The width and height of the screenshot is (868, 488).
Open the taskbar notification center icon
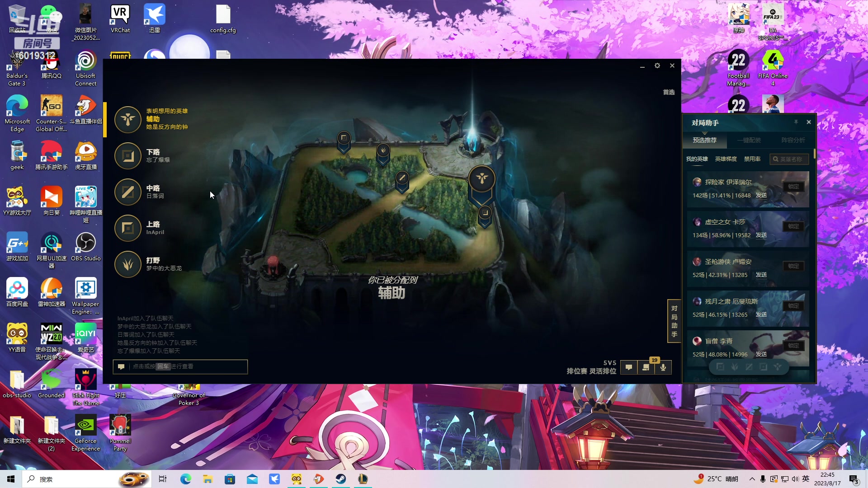[854, 479]
